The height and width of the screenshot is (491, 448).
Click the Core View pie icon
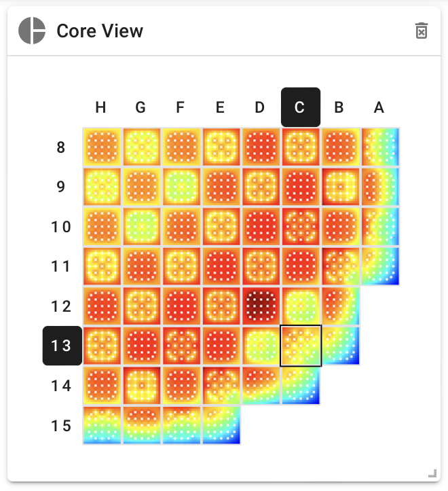[32, 31]
